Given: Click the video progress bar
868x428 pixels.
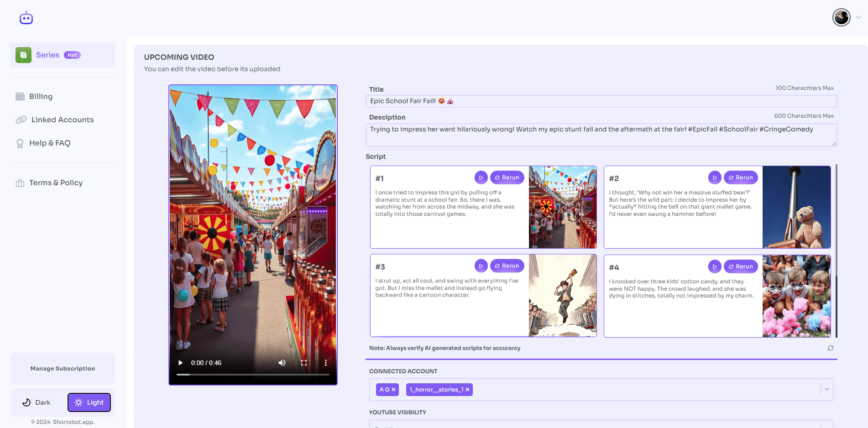Looking at the screenshot, I should (253, 375).
